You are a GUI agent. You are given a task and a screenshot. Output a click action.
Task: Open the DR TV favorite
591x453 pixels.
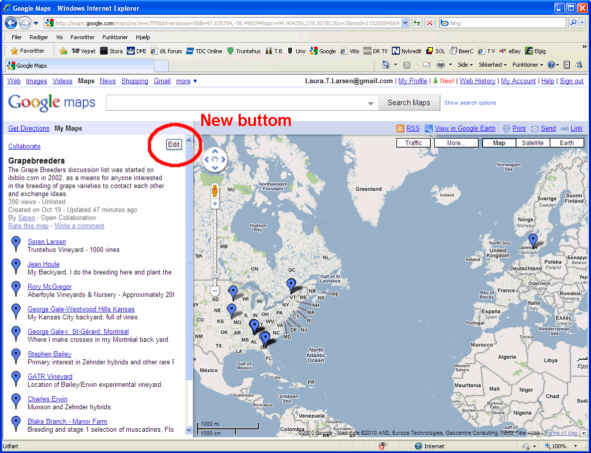(x=375, y=51)
